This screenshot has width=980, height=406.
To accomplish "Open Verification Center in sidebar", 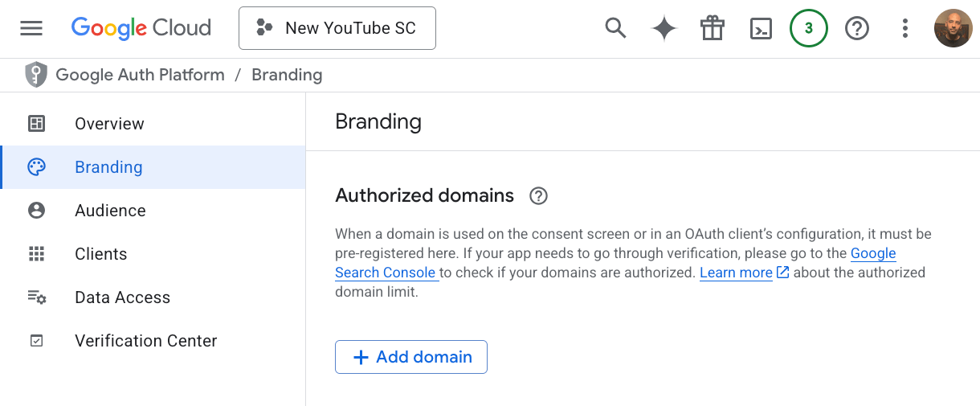I will point(145,341).
